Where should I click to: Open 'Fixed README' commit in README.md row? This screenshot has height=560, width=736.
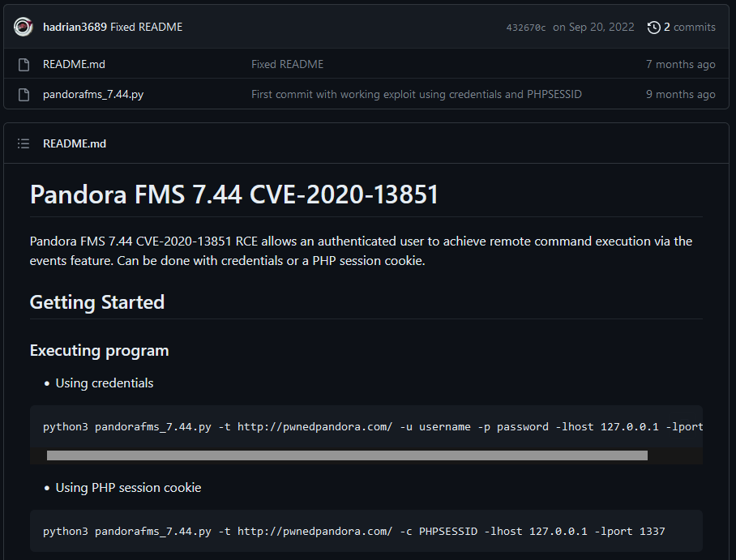tap(287, 64)
